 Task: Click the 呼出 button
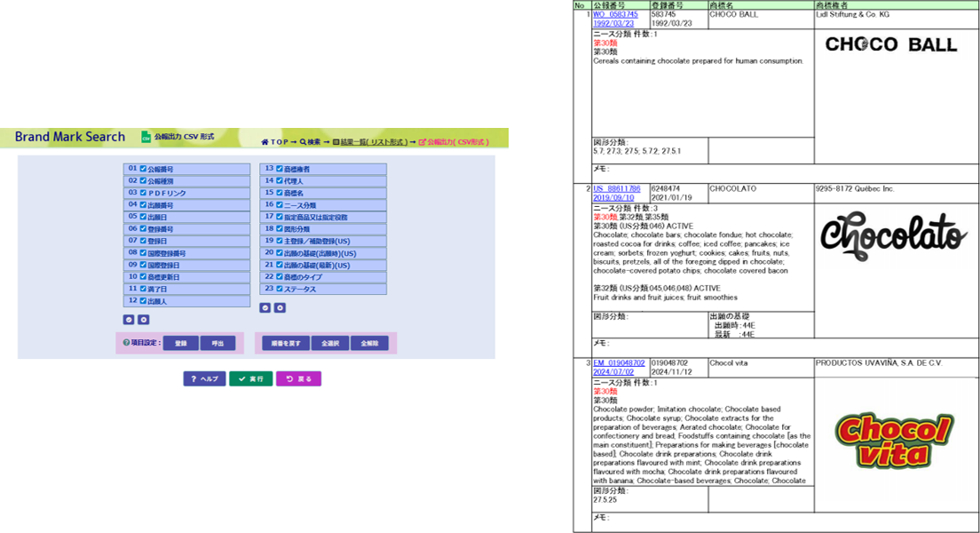(217, 344)
